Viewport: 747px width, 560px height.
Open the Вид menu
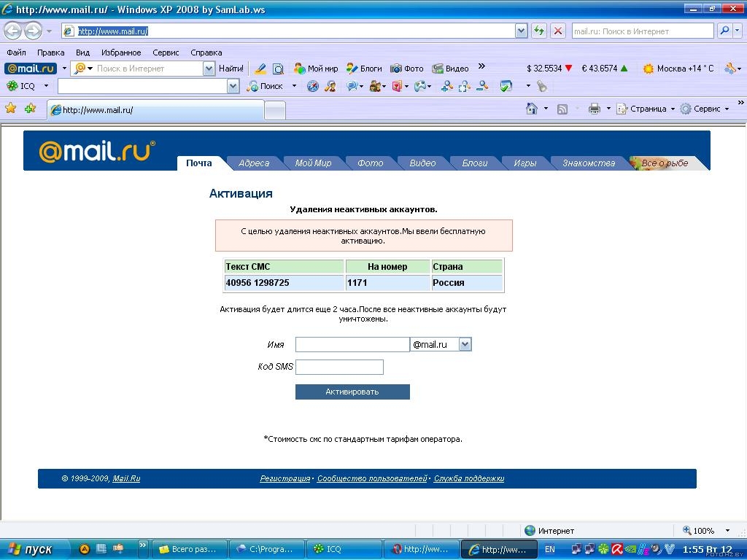coord(83,52)
